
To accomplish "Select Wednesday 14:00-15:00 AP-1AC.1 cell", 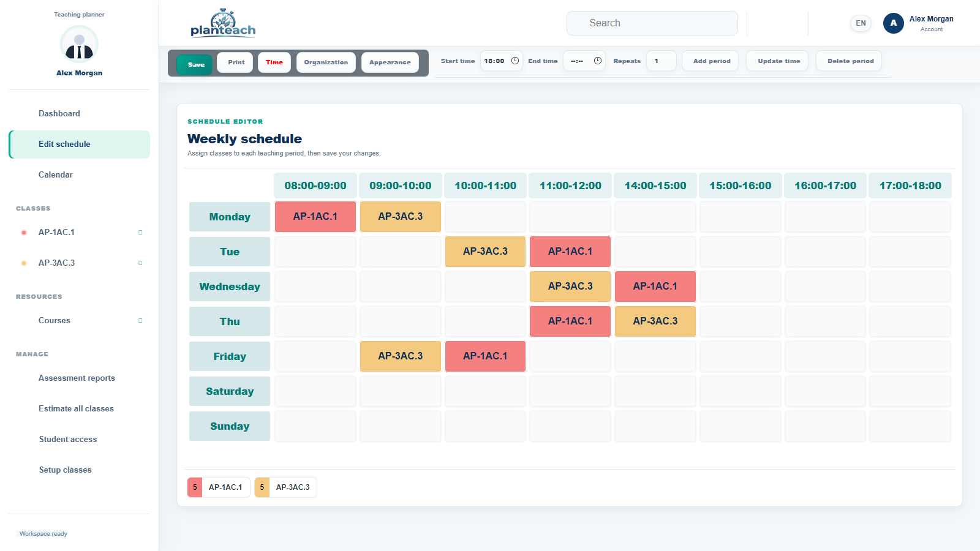I will pos(655,287).
